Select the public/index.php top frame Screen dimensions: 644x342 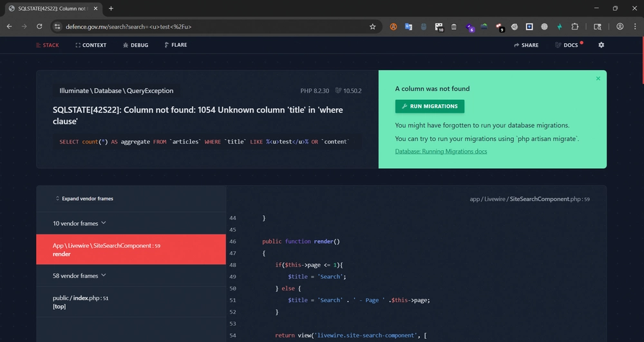coord(131,302)
